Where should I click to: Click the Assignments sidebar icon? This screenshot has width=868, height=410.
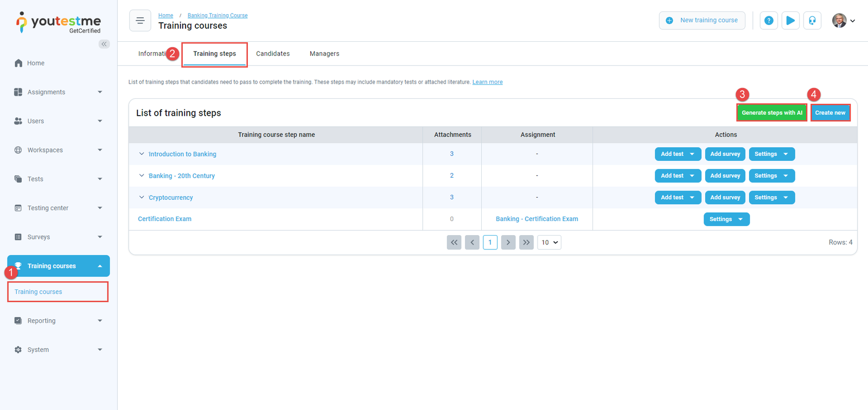tap(18, 92)
